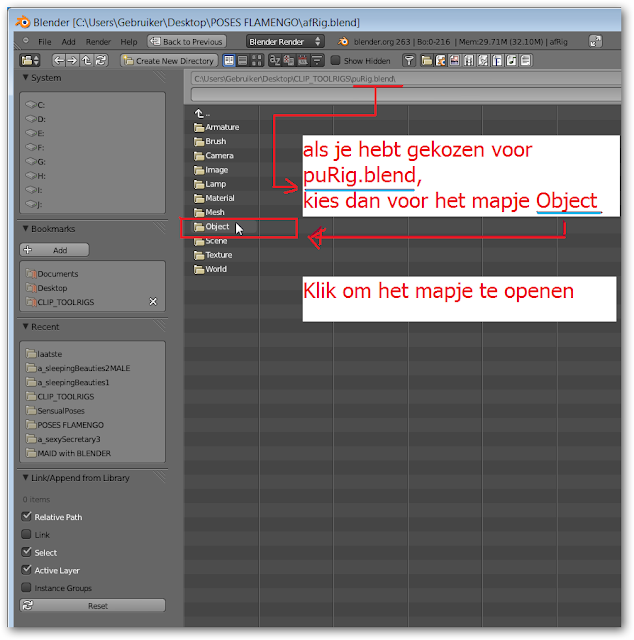
Task: Toggle the image files filter icon
Action: pyautogui.click(x=454, y=60)
